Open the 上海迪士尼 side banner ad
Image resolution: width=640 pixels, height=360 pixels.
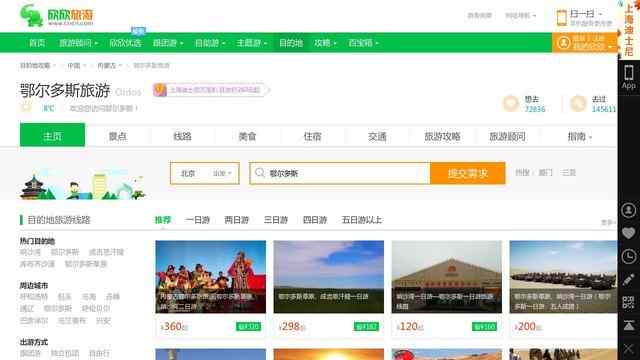629,29
